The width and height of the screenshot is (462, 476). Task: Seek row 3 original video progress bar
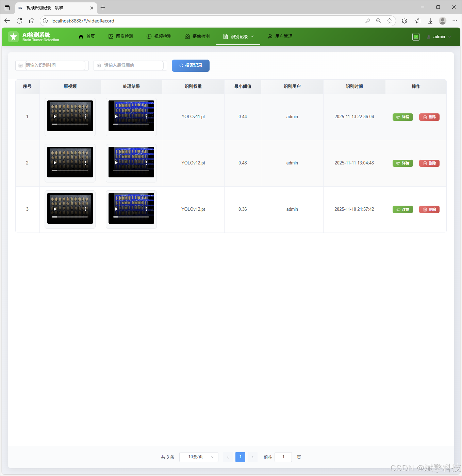pos(70,217)
